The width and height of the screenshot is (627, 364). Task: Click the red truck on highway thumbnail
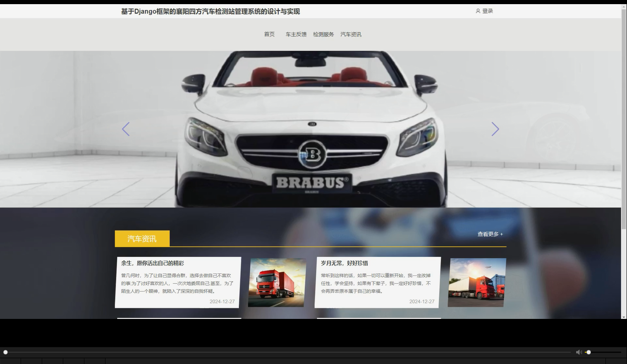tap(277, 283)
